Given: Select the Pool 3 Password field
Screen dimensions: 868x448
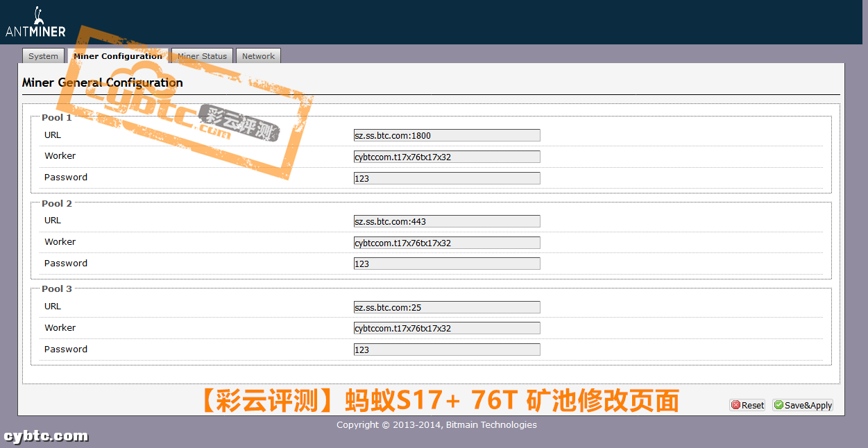Looking at the screenshot, I should (x=446, y=349).
